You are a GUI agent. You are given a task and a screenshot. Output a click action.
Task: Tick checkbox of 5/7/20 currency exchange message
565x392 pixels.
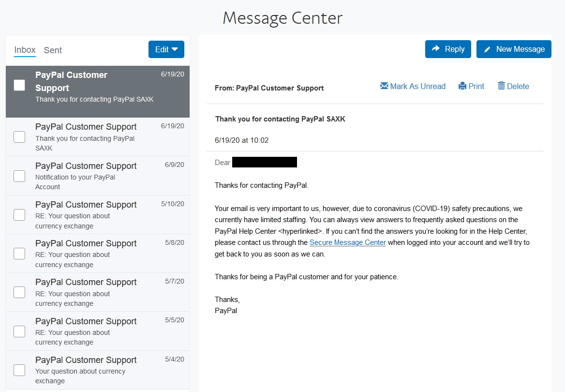pyautogui.click(x=19, y=292)
